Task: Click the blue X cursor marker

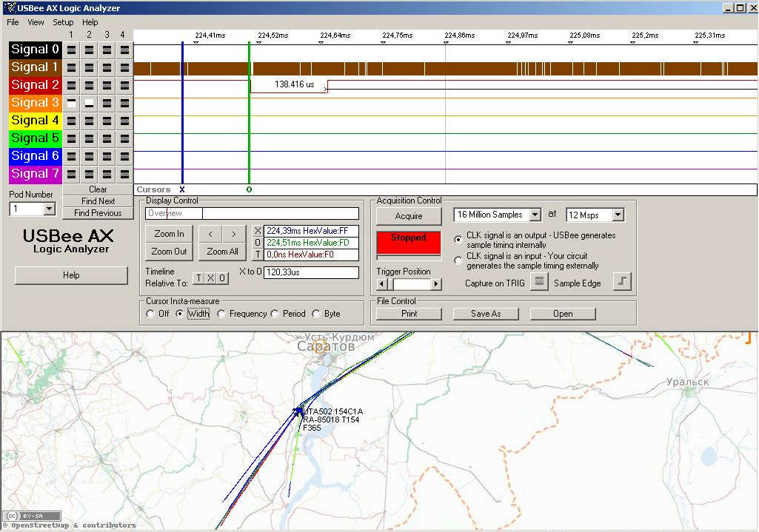Action: pyautogui.click(x=182, y=189)
